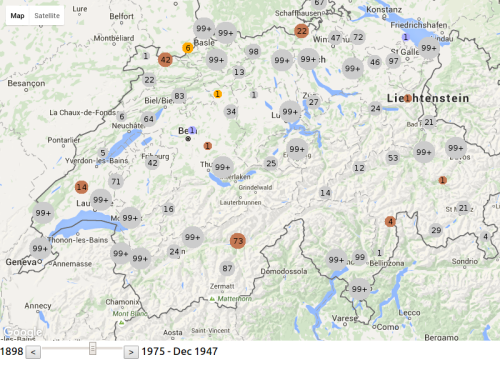Open the orange 4 marker
500x375 pixels.
390,221
